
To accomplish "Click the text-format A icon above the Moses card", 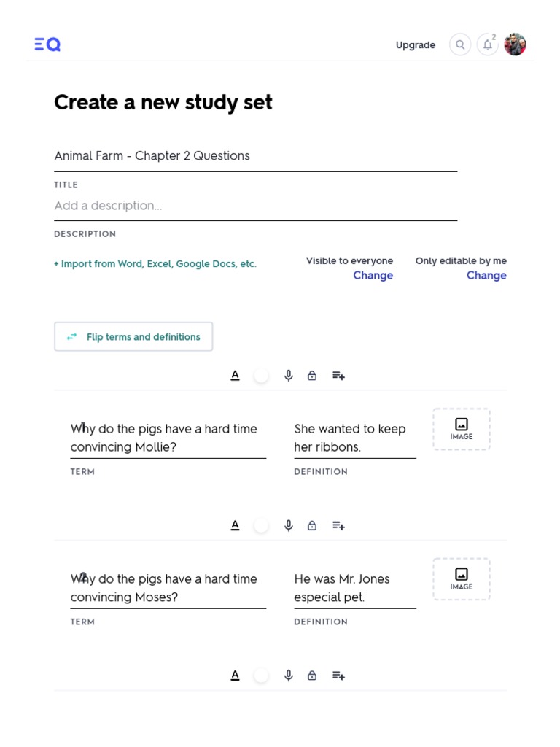I will point(235,525).
